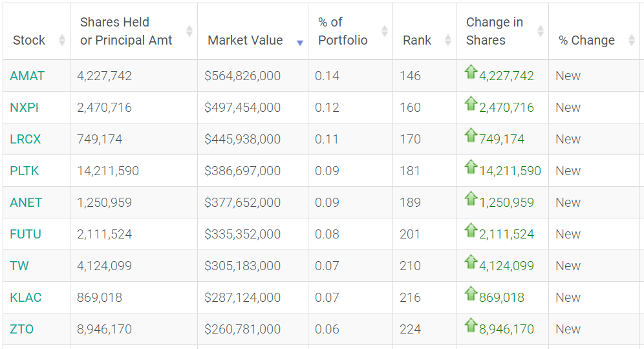Click the $386,697,000 market value cell
The image size is (644, 349).
tap(242, 171)
